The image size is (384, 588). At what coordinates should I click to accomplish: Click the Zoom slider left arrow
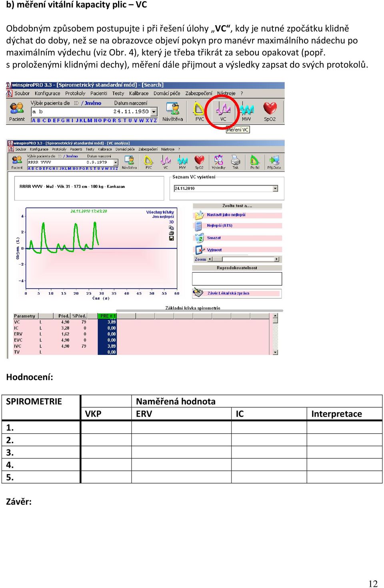210,259
